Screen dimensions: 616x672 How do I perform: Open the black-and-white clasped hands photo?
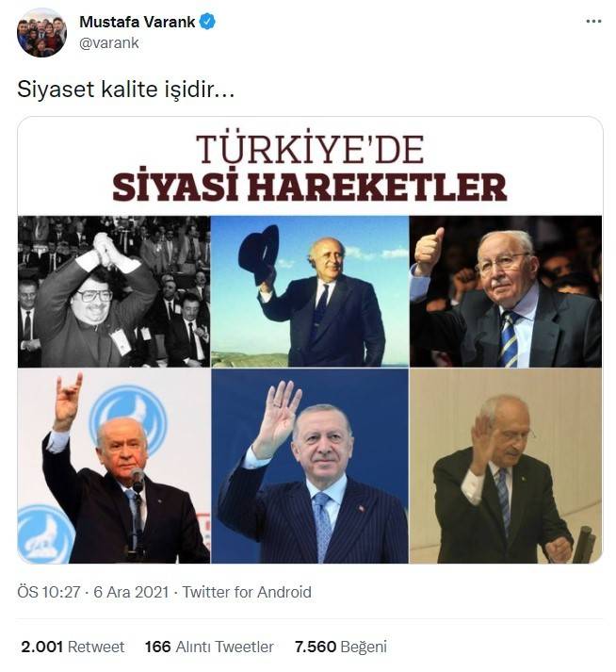tap(114, 291)
